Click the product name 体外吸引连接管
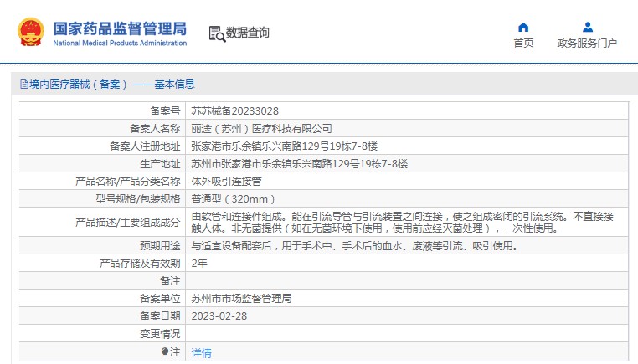 pos(226,182)
